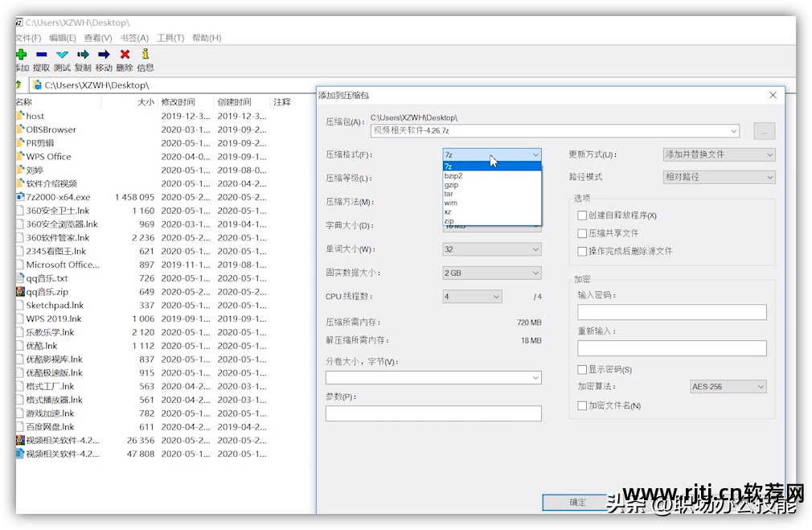The image size is (812, 530).
Task: Select the 百度网盘.lnk shortcut icon
Action: (20, 426)
